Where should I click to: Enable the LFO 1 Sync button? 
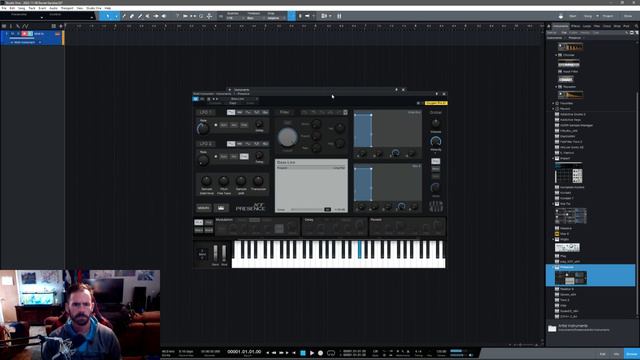[x=224, y=125]
